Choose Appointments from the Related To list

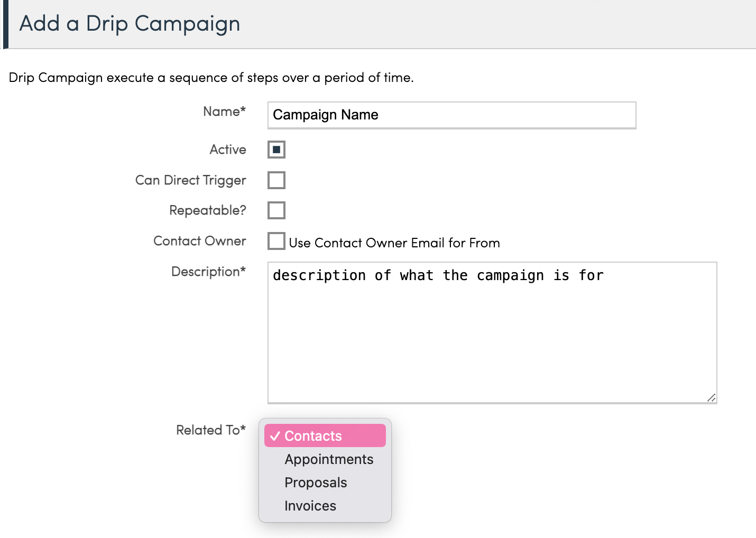(328, 459)
